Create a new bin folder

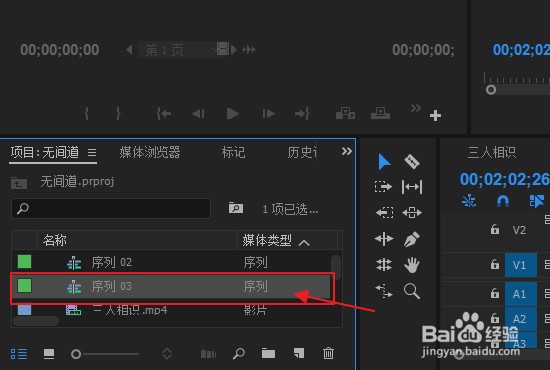pos(268,354)
